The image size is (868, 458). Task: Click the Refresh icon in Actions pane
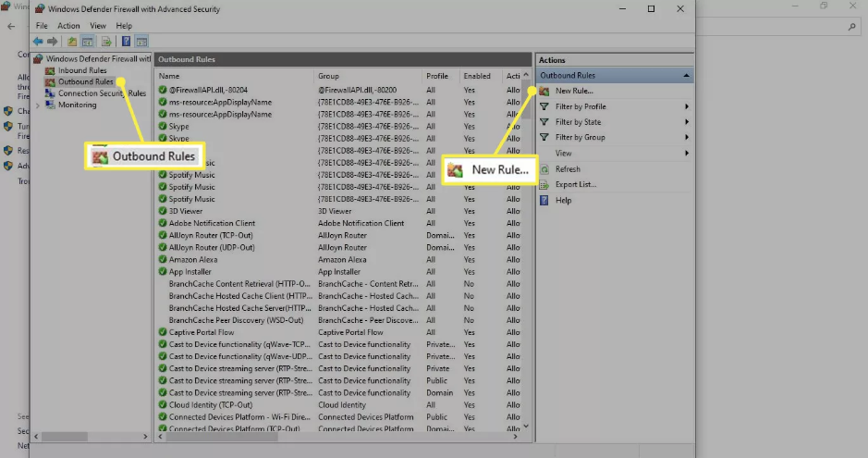point(544,169)
